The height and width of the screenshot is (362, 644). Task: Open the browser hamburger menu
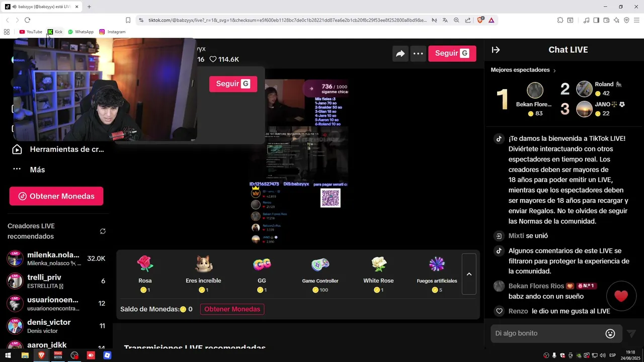[636, 20]
